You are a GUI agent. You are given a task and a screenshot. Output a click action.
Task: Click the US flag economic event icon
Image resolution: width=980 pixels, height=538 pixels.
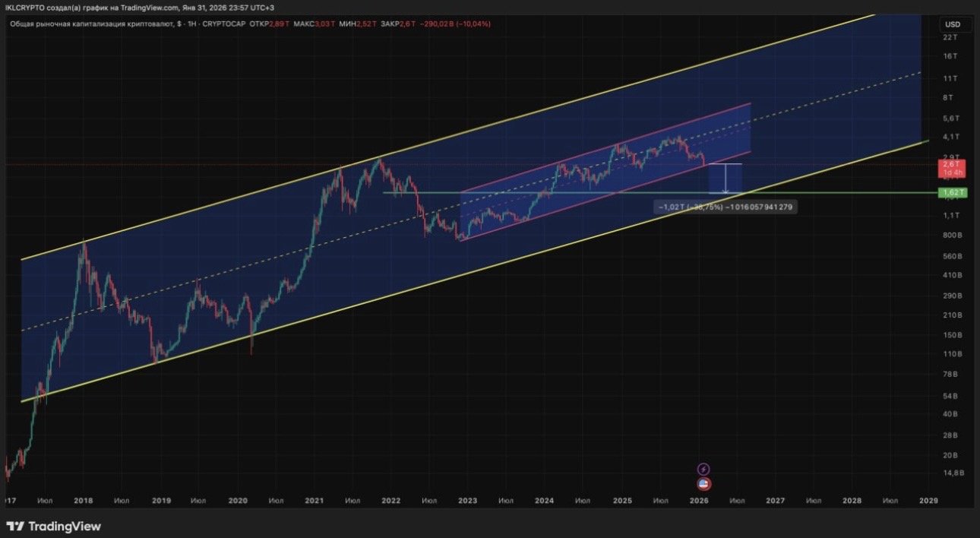(x=703, y=483)
